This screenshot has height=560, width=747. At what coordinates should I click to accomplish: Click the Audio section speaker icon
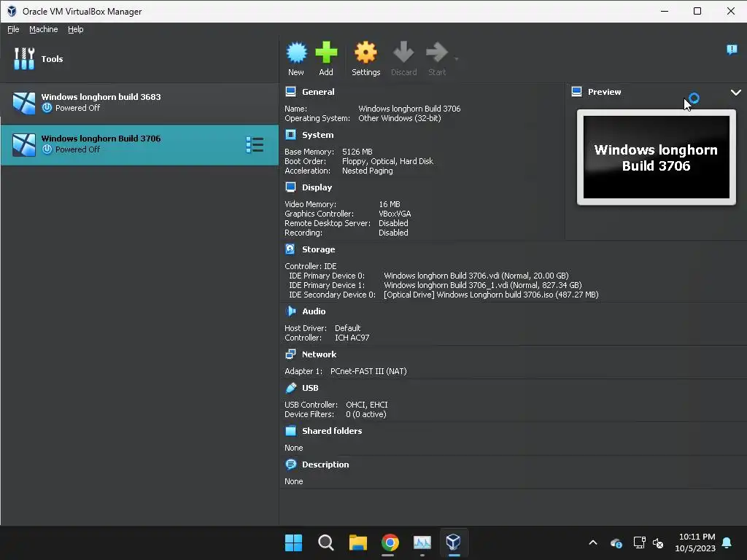[x=290, y=311]
